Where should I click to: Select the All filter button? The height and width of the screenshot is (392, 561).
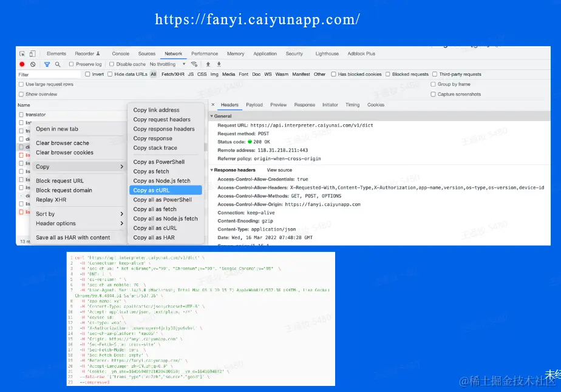pyautogui.click(x=154, y=74)
